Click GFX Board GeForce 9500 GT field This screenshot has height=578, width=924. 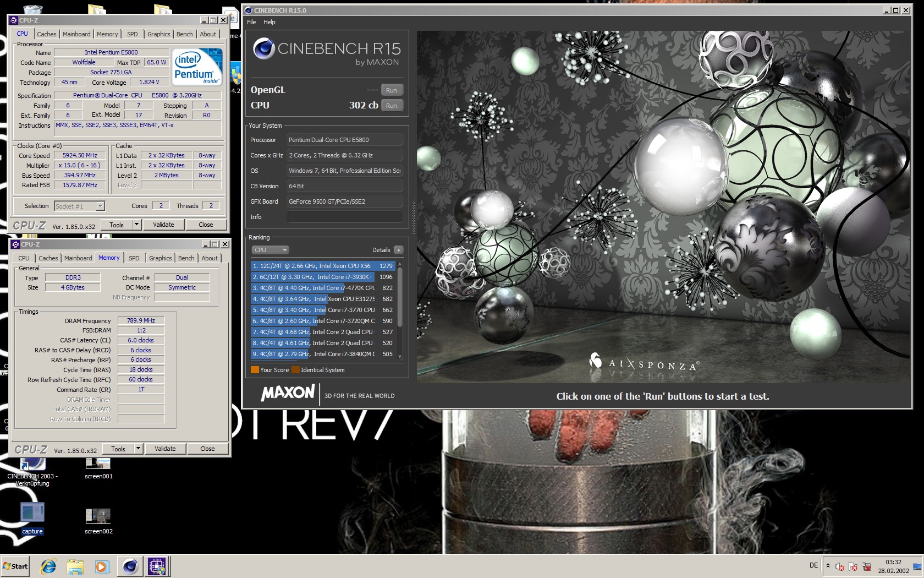coord(345,201)
